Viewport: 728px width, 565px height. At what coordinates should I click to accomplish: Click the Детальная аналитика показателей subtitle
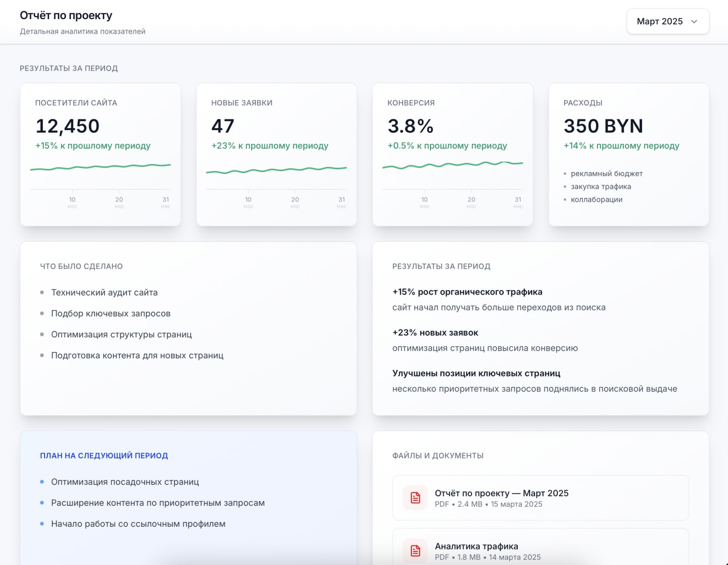[x=82, y=31]
